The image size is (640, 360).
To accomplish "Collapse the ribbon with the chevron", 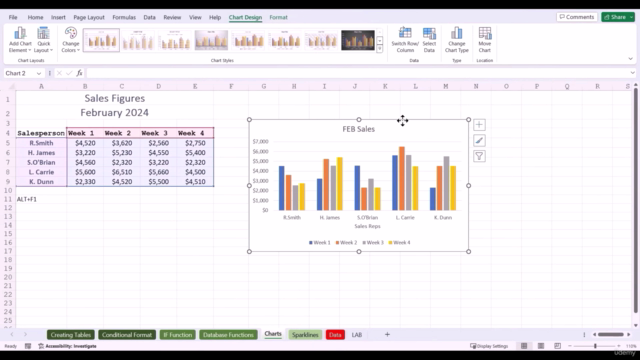I will coord(631,59).
